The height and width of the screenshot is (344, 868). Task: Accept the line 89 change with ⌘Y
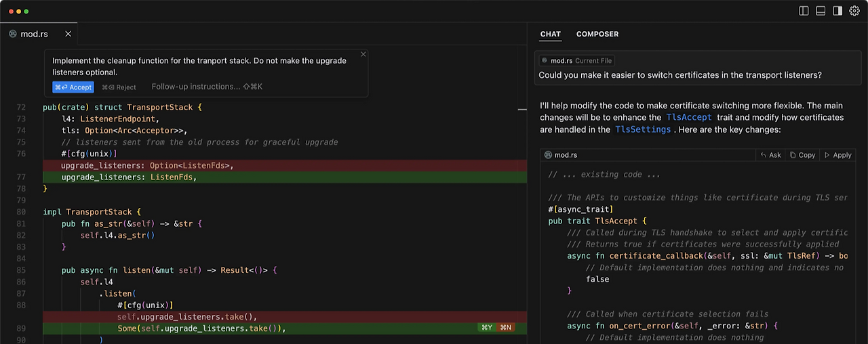[486, 328]
